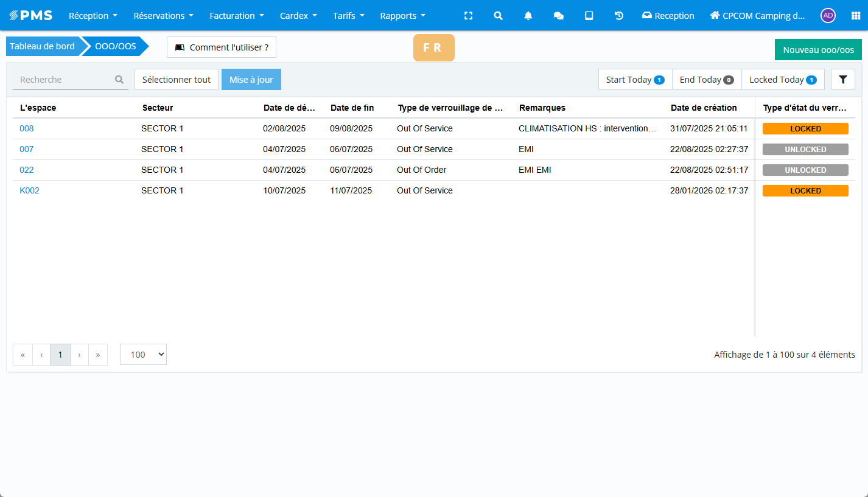Open the notifications bell
The image size is (868, 497).
tap(528, 16)
